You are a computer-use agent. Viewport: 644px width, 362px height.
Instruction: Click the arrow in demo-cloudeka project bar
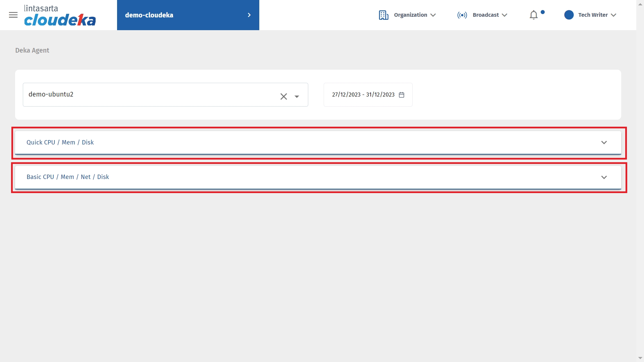coord(249,15)
